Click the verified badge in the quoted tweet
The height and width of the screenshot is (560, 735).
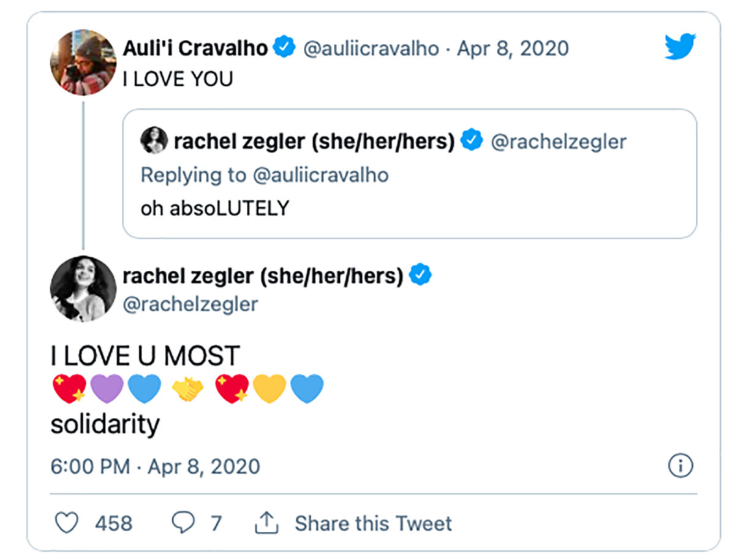pyautogui.click(x=470, y=141)
